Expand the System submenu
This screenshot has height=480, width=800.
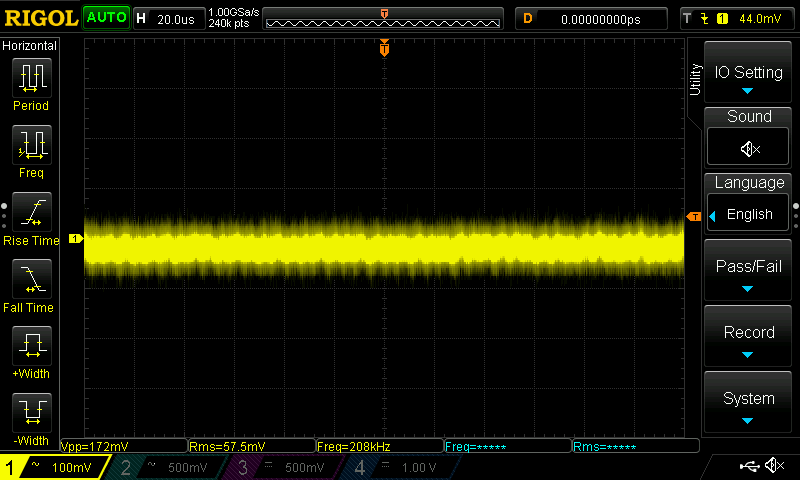click(x=749, y=404)
